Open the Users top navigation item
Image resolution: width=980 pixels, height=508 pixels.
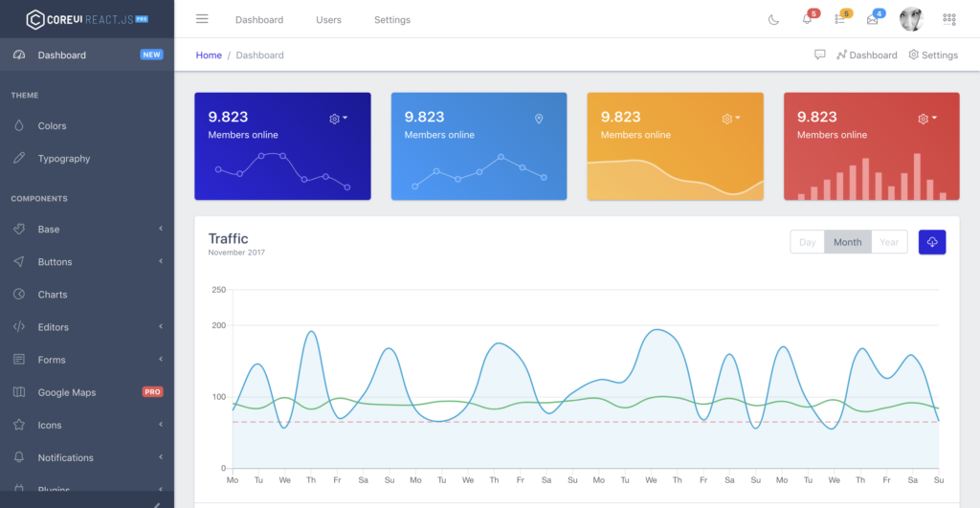(x=328, y=20)
